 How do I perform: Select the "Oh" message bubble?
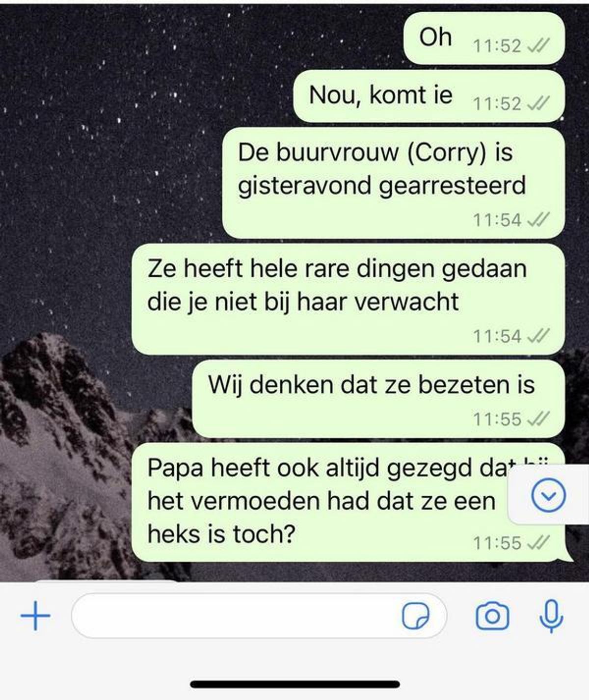click(x=484, y=38)
